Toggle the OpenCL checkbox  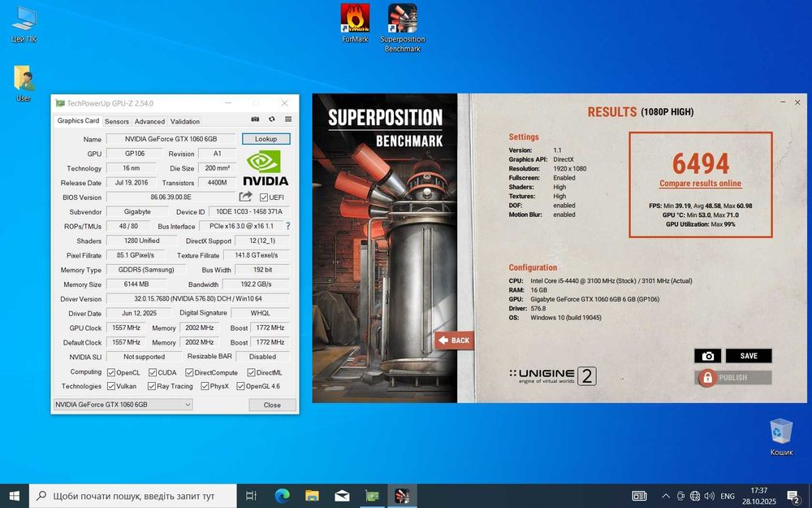coord(111,372)
